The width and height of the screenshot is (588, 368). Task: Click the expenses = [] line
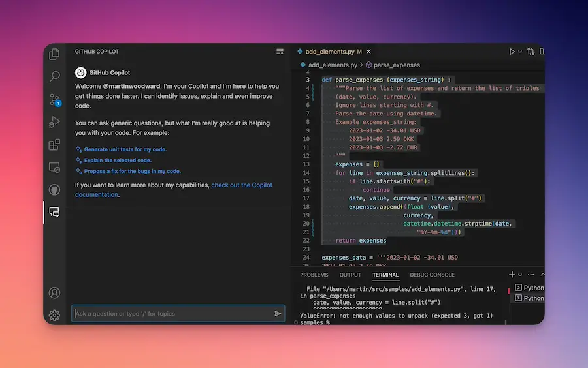(x=357, y=164)
